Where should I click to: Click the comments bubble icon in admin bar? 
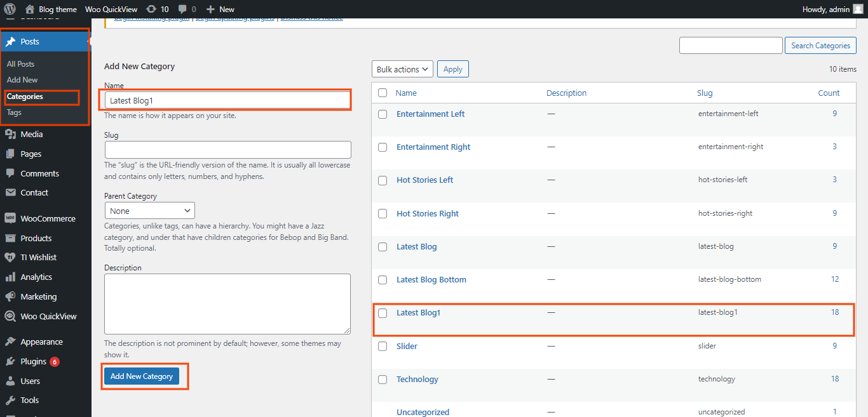pyautogui.click(x=183, y=9)
